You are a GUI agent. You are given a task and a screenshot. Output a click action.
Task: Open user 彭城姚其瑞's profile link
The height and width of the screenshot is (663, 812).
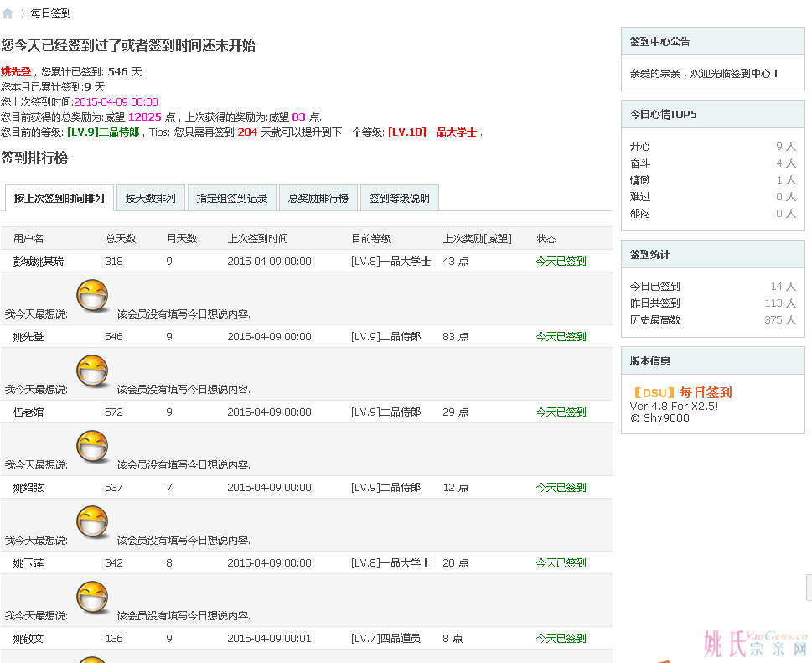(39, 262)
